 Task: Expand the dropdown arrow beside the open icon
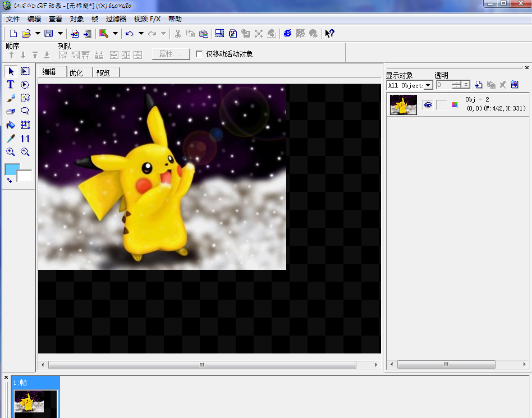click(38, 33)
